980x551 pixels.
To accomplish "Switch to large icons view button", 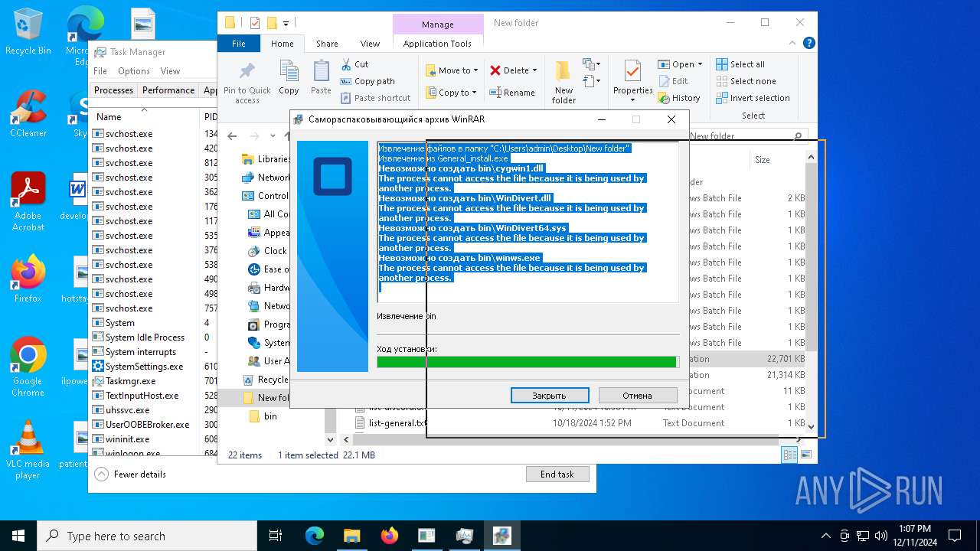I will click(805, 455).
